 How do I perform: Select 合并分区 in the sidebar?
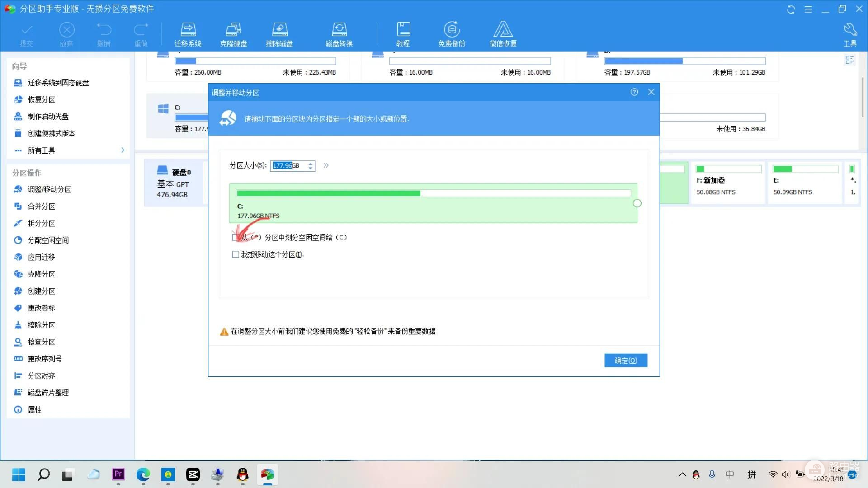tap(41, 206)
